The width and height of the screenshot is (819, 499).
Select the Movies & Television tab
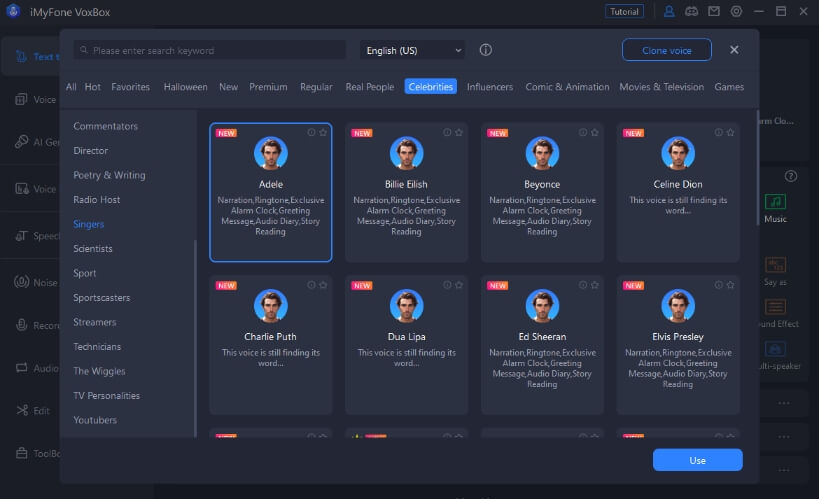click(x=662, y=87)
